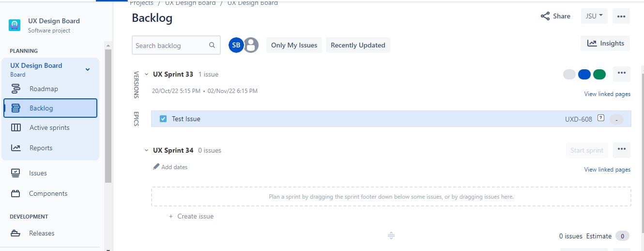Open UX Sprint 33 more actions menu
644x251 pixels.
click(622, 74)
